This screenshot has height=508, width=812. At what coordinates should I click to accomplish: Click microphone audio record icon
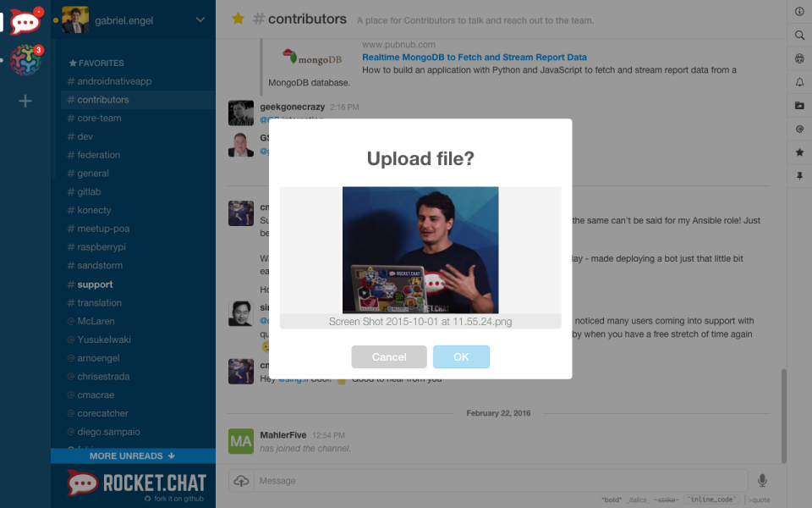(762, 481)
